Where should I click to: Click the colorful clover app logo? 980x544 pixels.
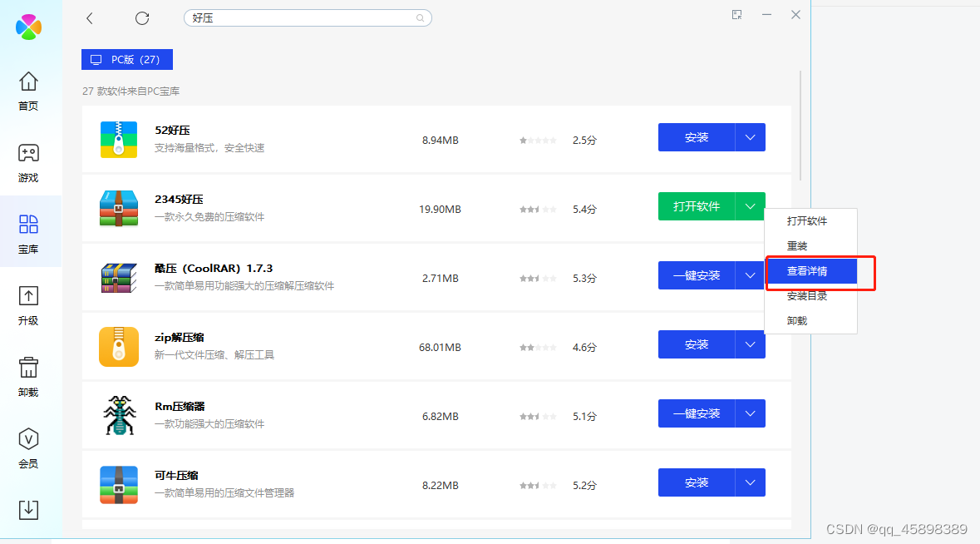(28, 27)
